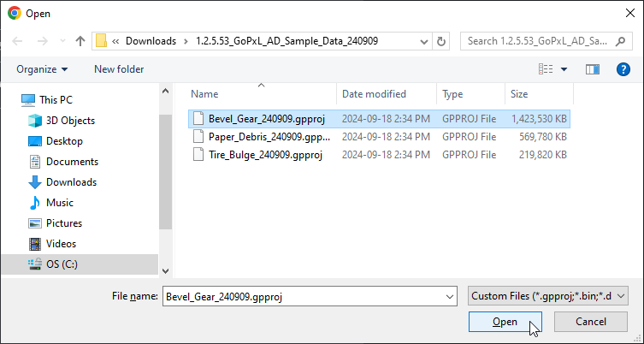Sort files by Date modified column
This screenshot has height=344, width=644.
tap(374, 94)
